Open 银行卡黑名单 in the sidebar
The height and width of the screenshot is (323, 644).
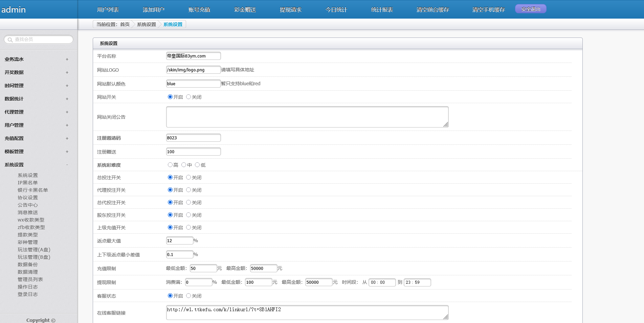click(x=33, y=190)
